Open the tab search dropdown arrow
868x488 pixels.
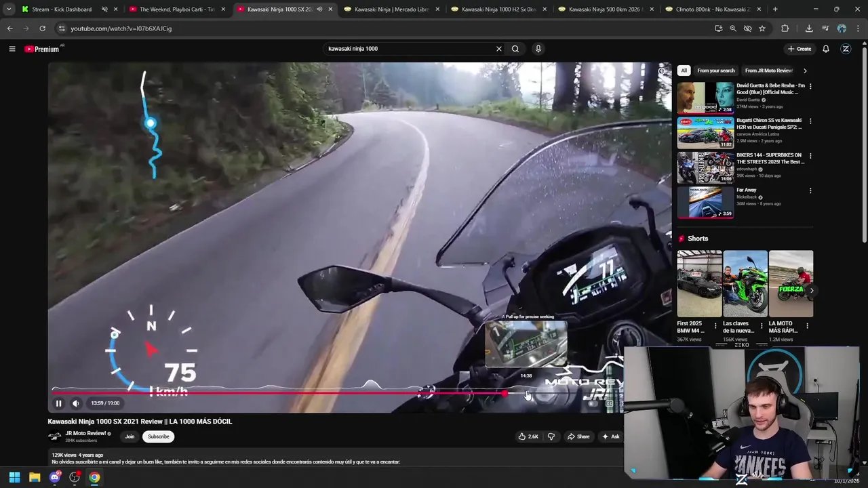click(x=8, y=9)
